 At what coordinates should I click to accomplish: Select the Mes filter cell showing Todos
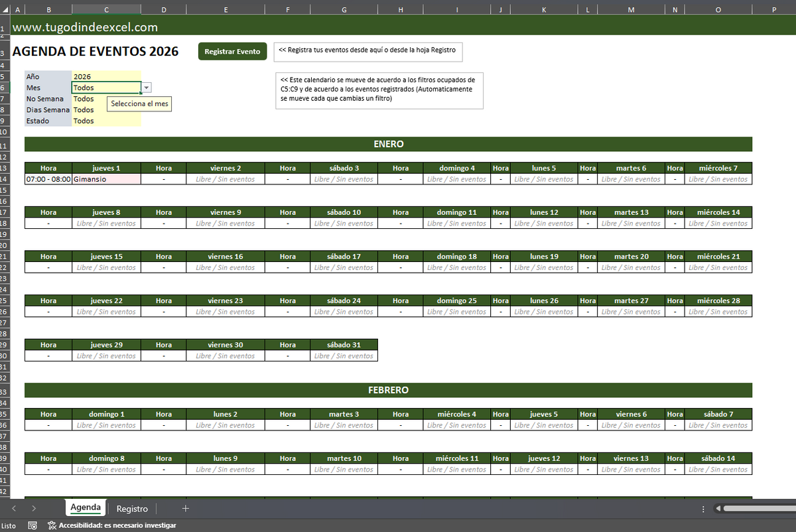106,88
